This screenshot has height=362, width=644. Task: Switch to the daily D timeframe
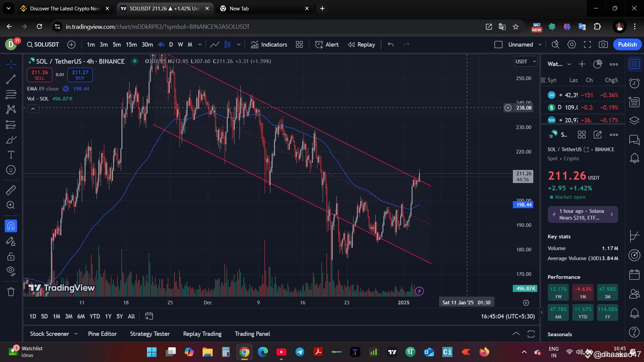(171, 45)
